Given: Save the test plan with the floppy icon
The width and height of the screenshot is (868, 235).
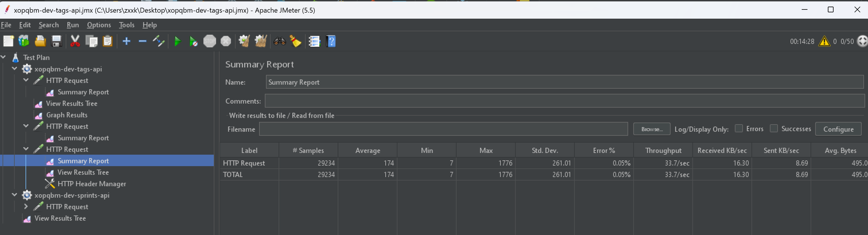Looking at the screenshot, I should tap(56, 42).
